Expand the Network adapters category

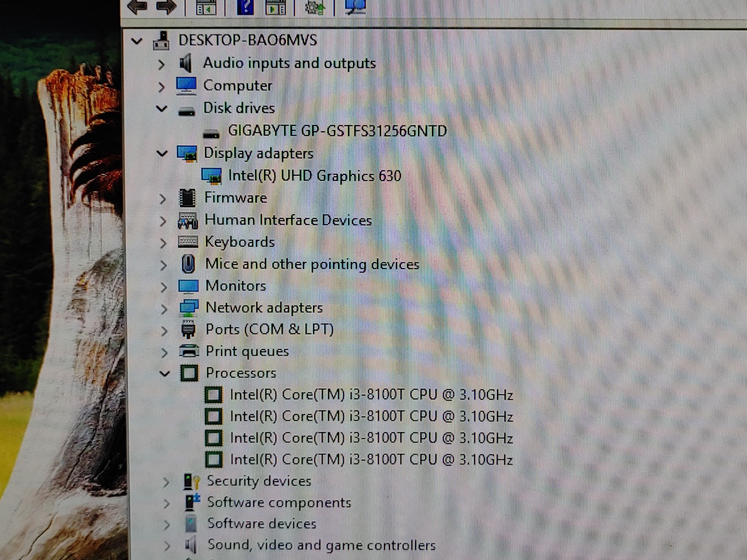(164, 309)
